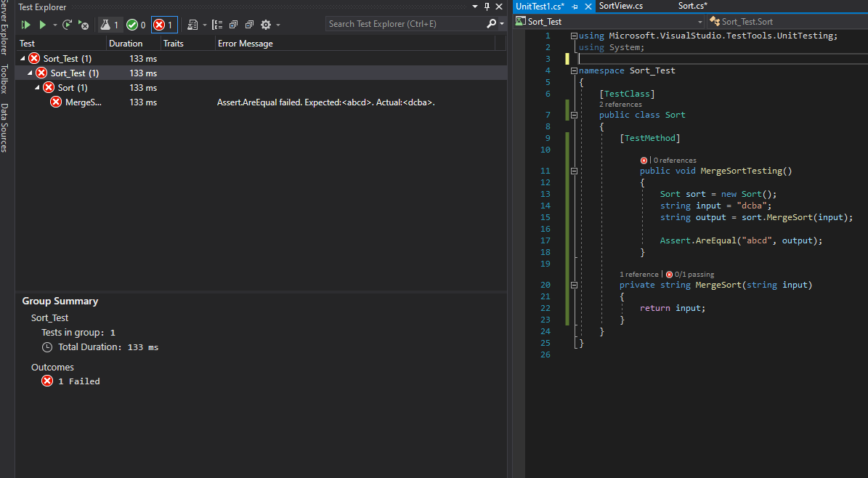Image resolution: width=868 pixels, height=478 pixels.
Task: Open the Server Explorer side tab
Action: 4,28
